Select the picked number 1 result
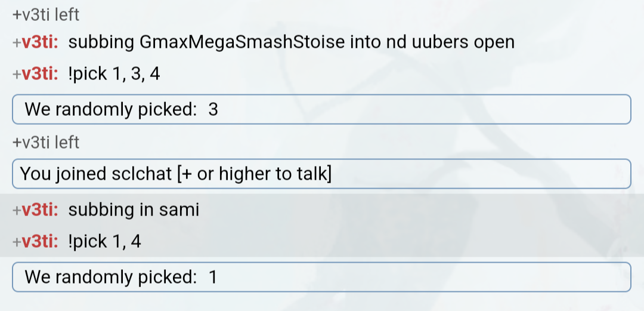Viewport: 644px width, 311px height. pyautogui.click(x=212, y=277)
